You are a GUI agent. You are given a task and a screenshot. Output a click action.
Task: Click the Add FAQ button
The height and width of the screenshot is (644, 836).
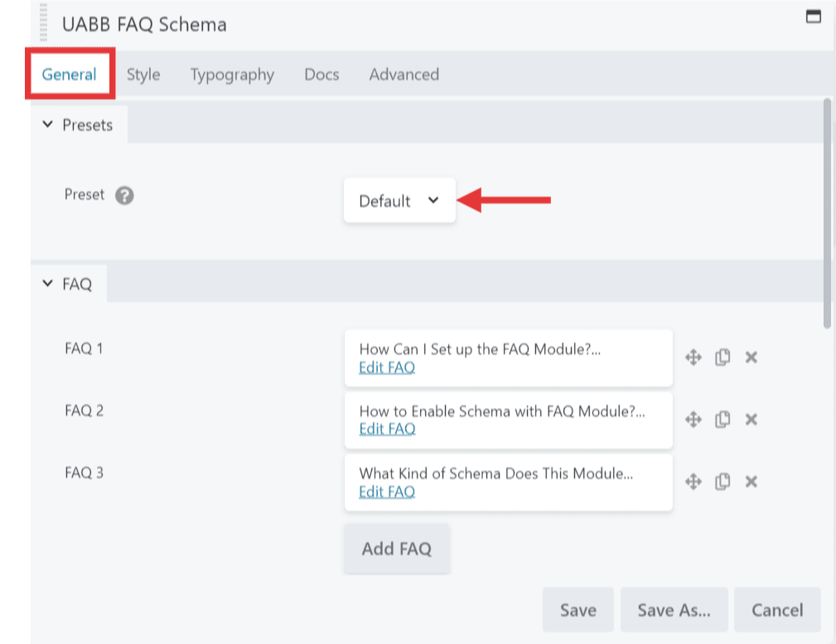(396, 549)
